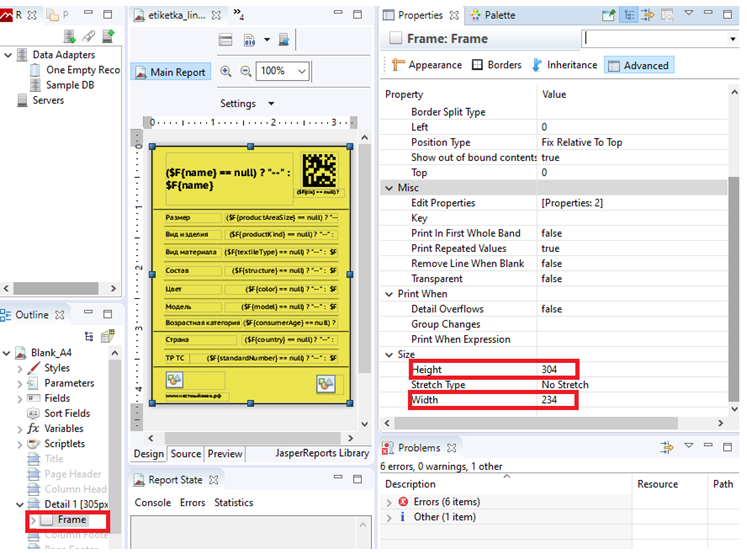This screenshot has height=553, width=747.
Task: Click the Position Type value Fix Relative To Top
Action: 582,142
